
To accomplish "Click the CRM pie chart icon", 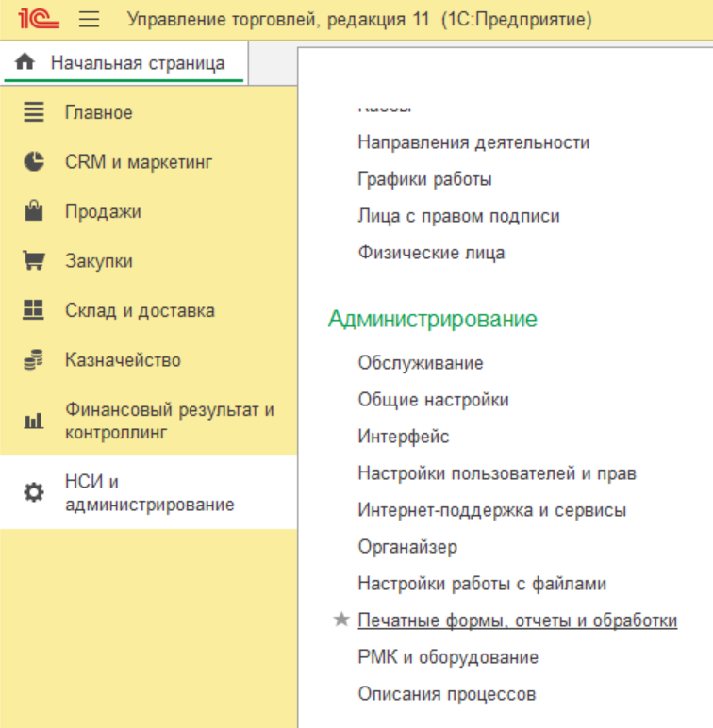I will click(x=34, y=161).
